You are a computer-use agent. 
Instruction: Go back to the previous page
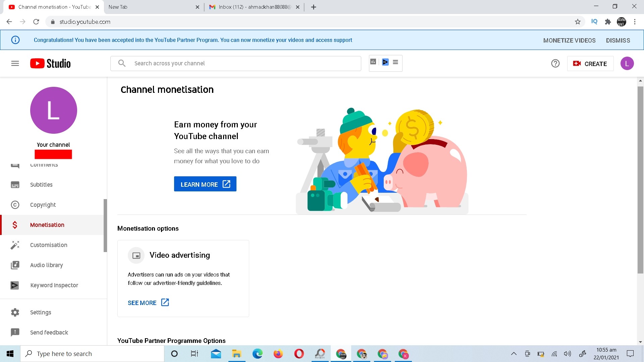tap(9, 22)
